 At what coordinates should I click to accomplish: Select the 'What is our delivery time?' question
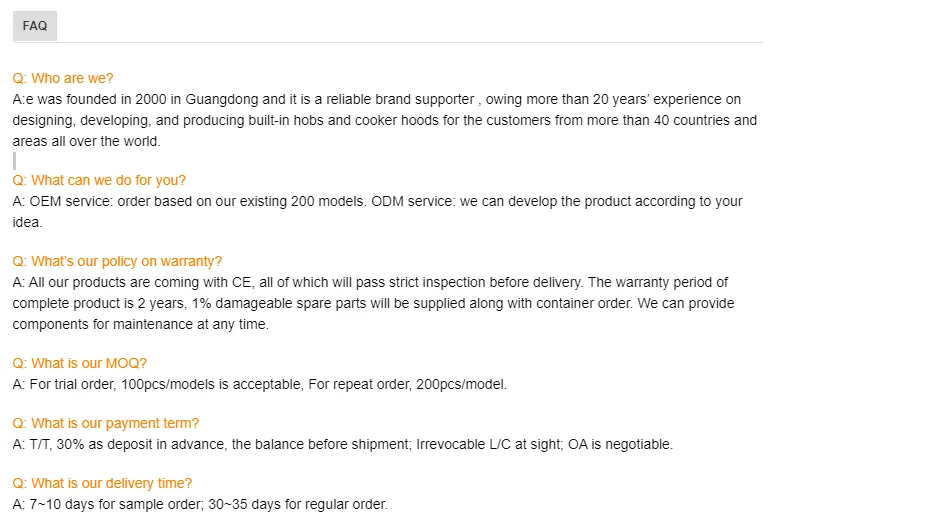[x=102, y=483]
